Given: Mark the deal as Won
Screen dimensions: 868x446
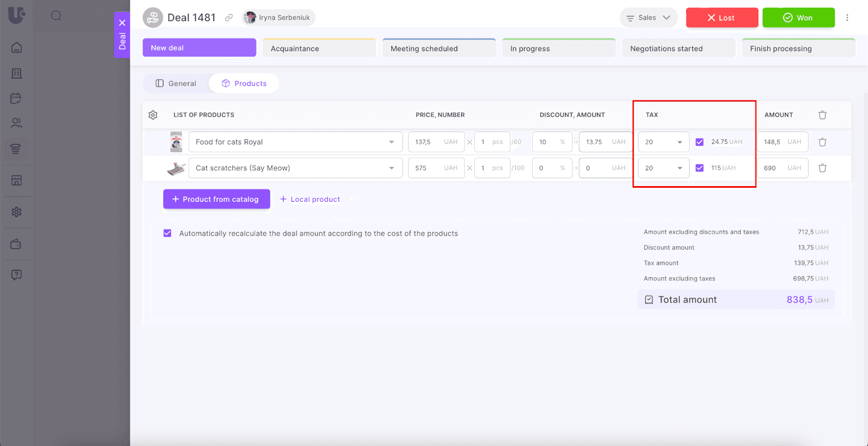Looking at the screenshot, I should pos(798,18).
